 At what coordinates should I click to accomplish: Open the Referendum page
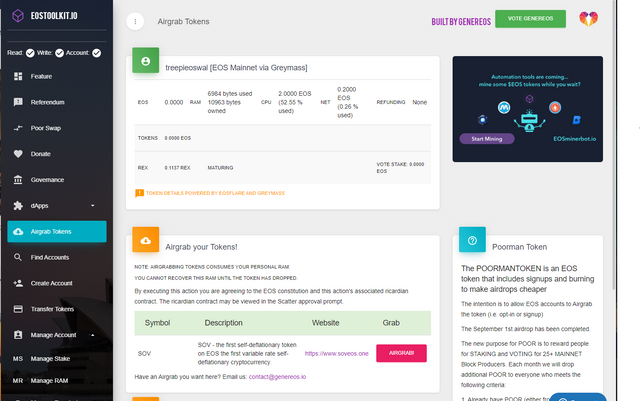click(x=57, y=102)
